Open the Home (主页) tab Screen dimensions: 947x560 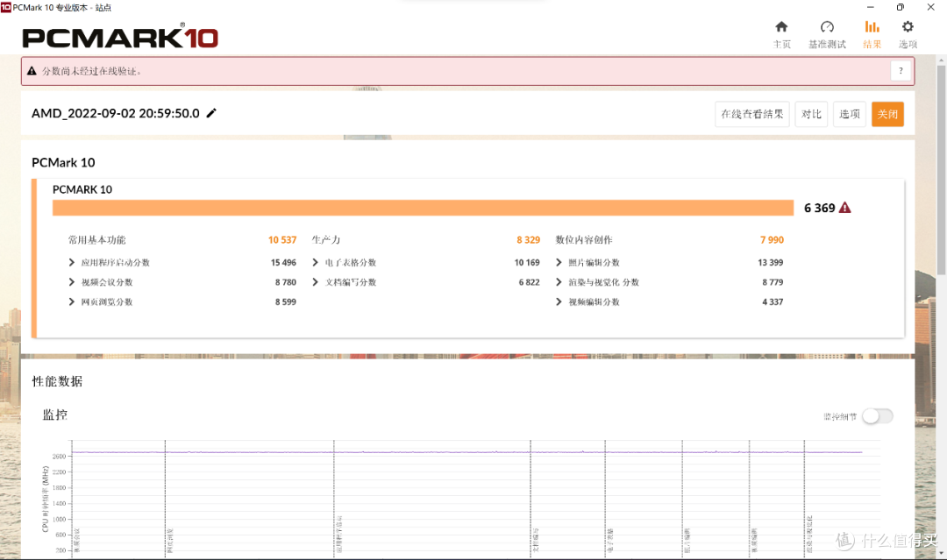click(781, 34)
